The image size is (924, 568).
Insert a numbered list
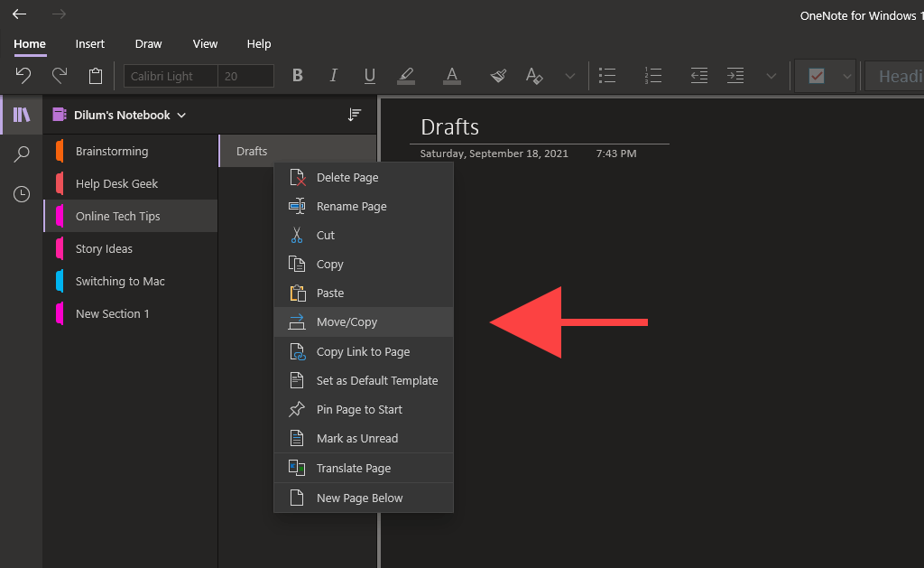click(653, 76)
